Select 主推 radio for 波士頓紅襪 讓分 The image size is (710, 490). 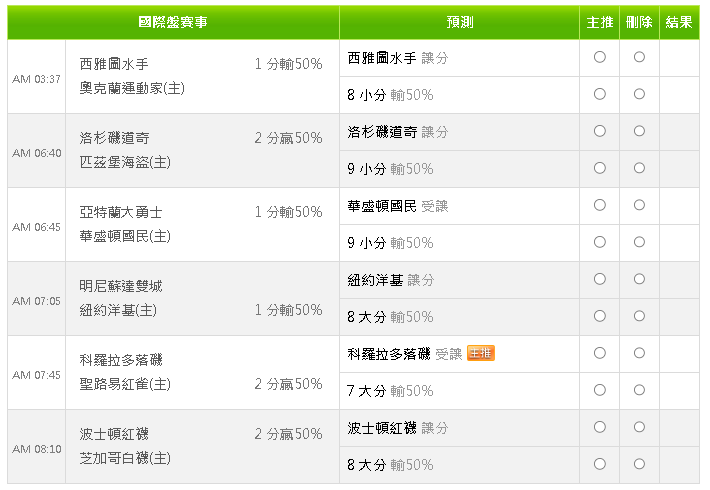(600, 427)
